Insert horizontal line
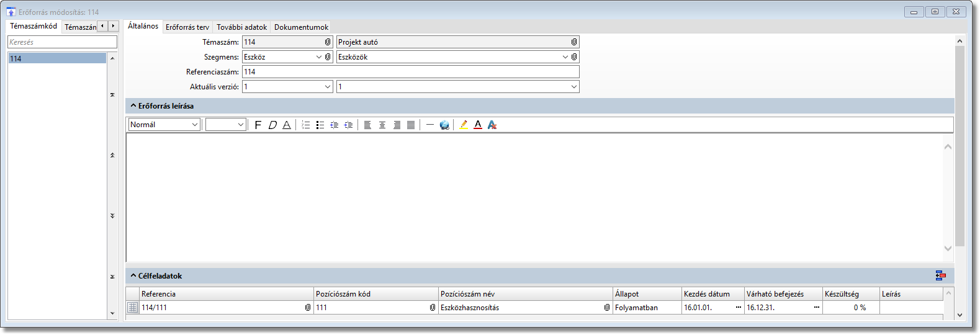 click(x=430, y=125)
